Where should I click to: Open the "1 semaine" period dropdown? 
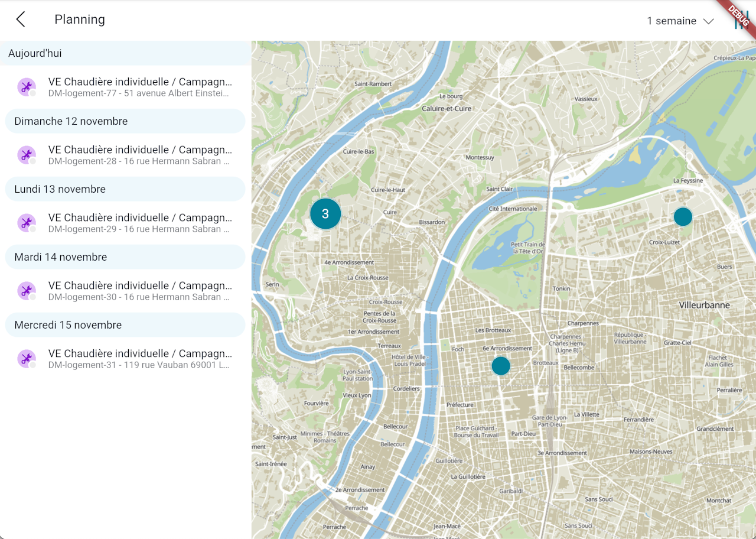coord(672,21)
